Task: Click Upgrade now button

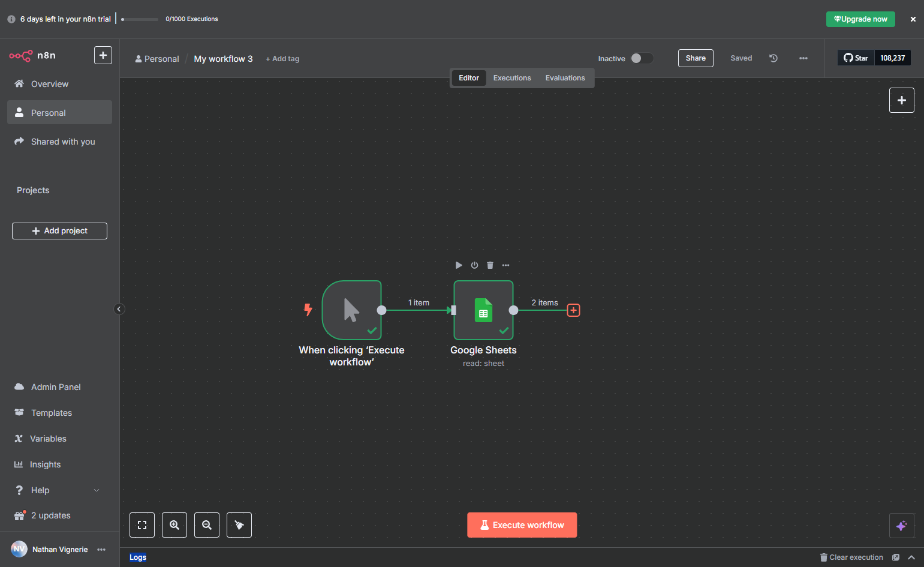Action: click(x=860, y=19)
